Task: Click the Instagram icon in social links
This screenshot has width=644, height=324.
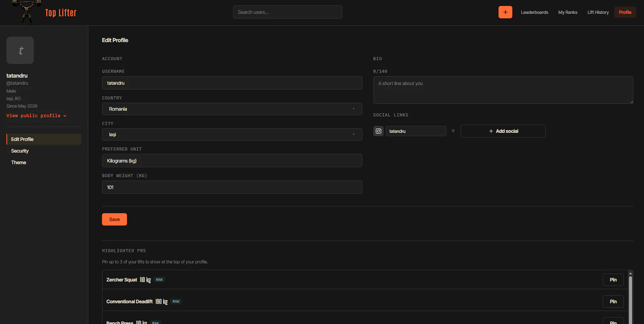Action: click(x=378, y=131)
